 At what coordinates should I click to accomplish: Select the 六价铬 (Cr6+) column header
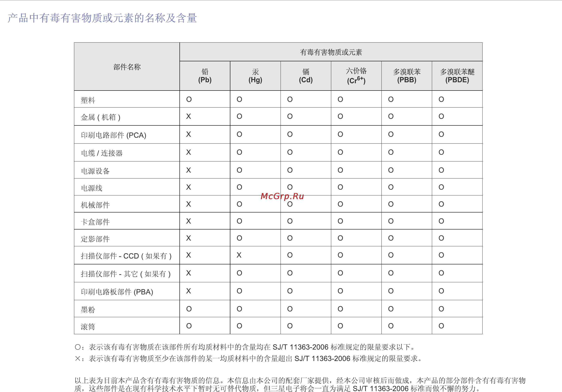tap(356, 76)
